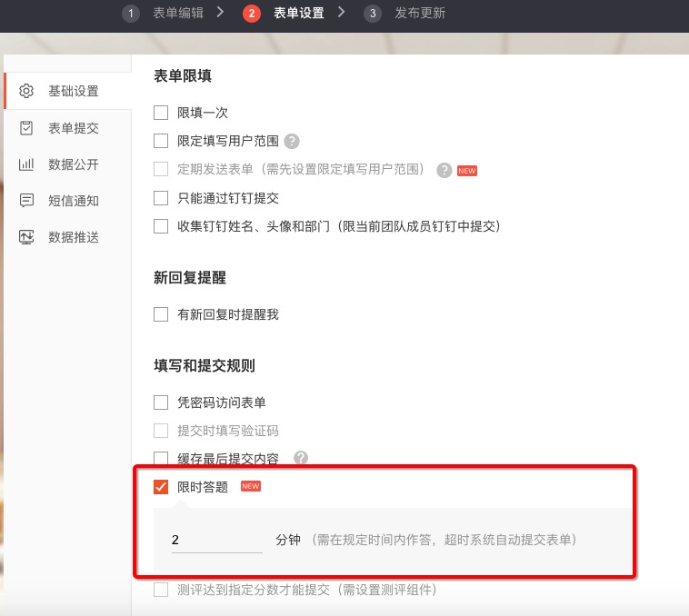Open 表单提交 in the sidebar

click(x=67, y=128)
